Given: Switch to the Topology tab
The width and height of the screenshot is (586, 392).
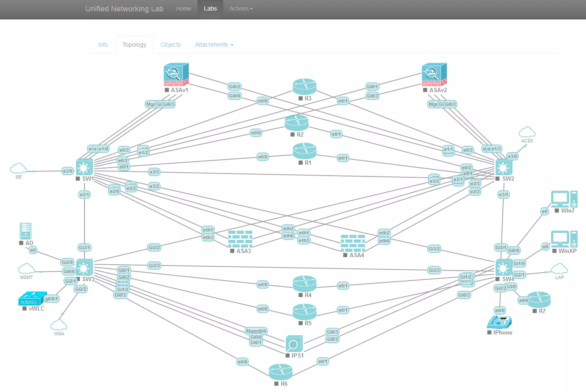Looking at the screenshot, I should [135, 45].
